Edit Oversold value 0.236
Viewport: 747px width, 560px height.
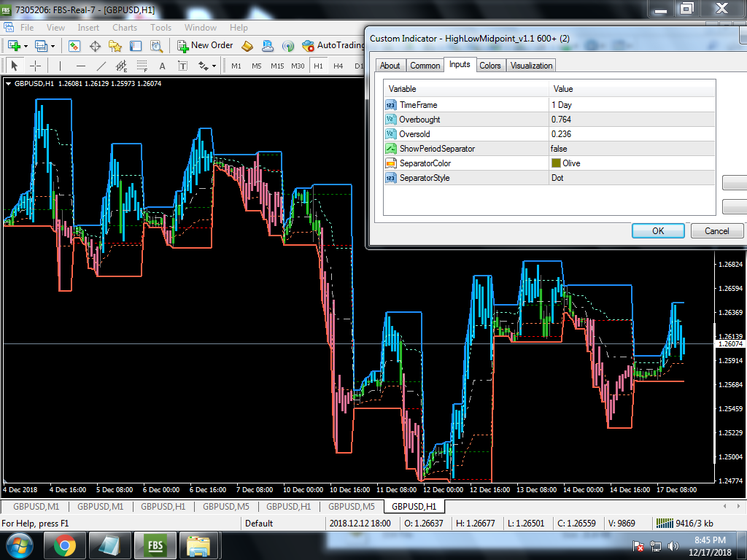[x=632, y=134]
